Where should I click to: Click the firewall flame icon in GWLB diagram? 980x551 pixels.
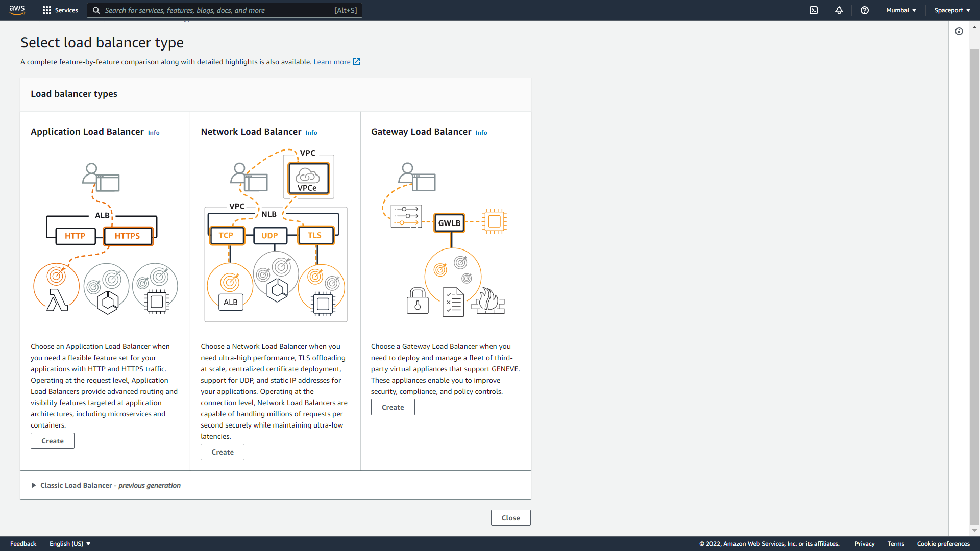[488, 300]
